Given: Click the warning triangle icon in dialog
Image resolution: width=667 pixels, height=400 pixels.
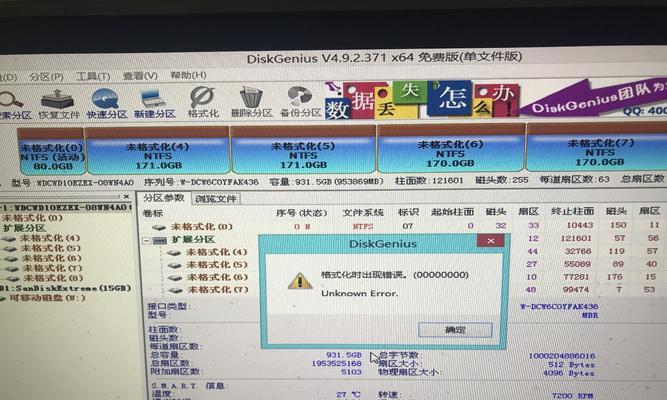Looking at the screenshot, I should click(x=300, y=281).
